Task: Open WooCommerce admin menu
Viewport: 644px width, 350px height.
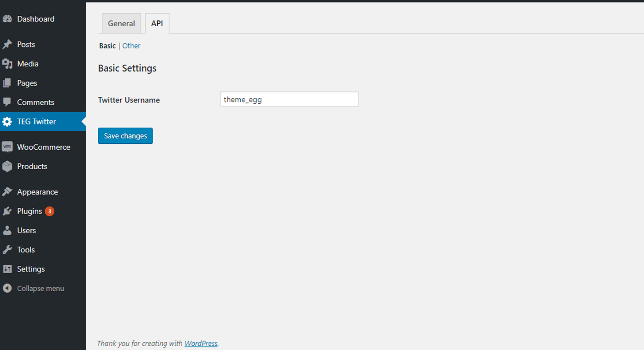Action: coord(44,147)
